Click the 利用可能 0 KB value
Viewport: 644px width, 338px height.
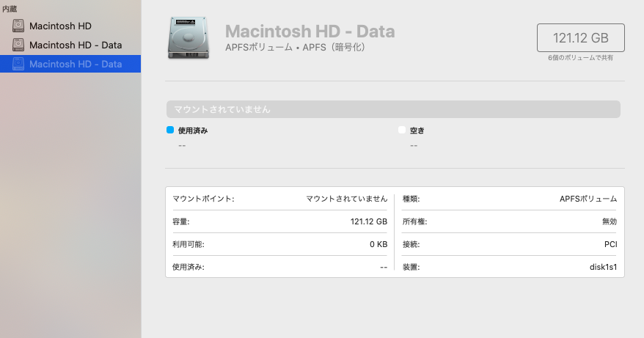[378, 244]
